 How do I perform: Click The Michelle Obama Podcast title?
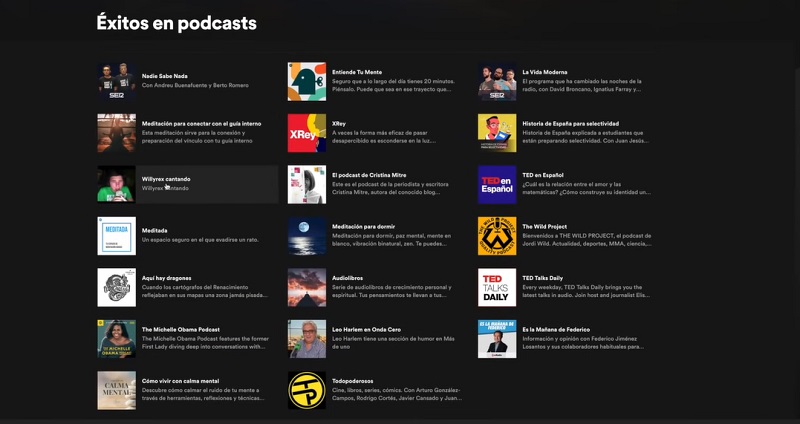180,329
